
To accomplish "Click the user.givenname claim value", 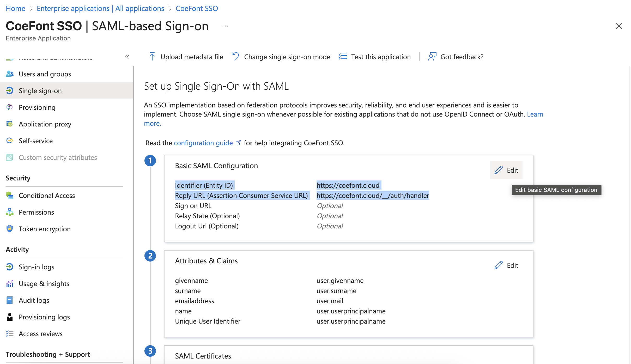I will coord(340,281).
